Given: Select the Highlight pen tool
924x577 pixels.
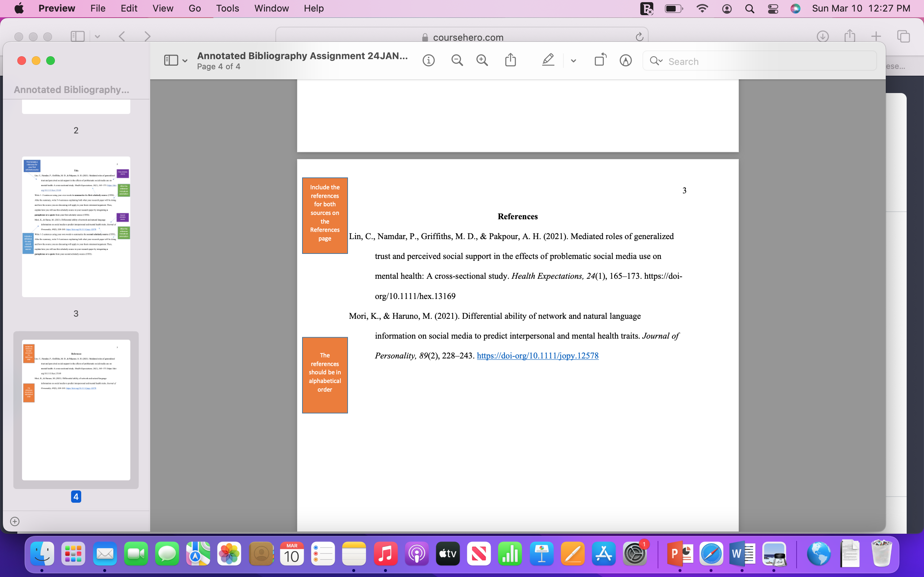Looking at the screenshot, I should (x=548, y=60).
